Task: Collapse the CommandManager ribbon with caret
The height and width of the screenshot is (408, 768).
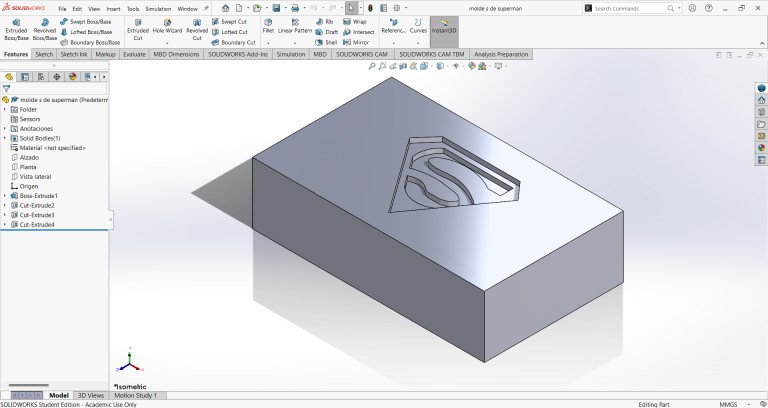Action: pyautogui.click(x=762, y=44)
